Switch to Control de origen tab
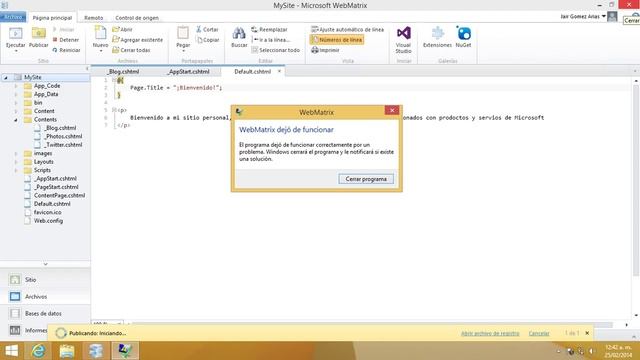640x360 pixels. (x=137, y=18)
